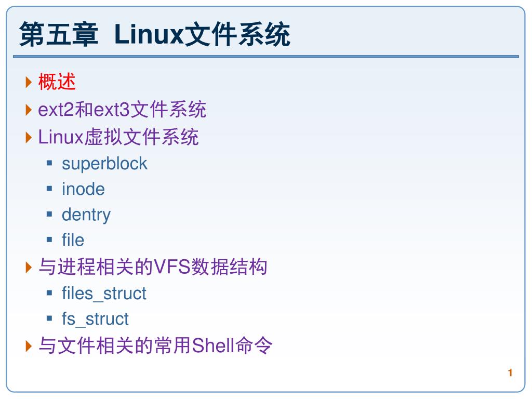Click the fs_struct sub-item
This screenshot has width=532, height=399.
point(95,320)
